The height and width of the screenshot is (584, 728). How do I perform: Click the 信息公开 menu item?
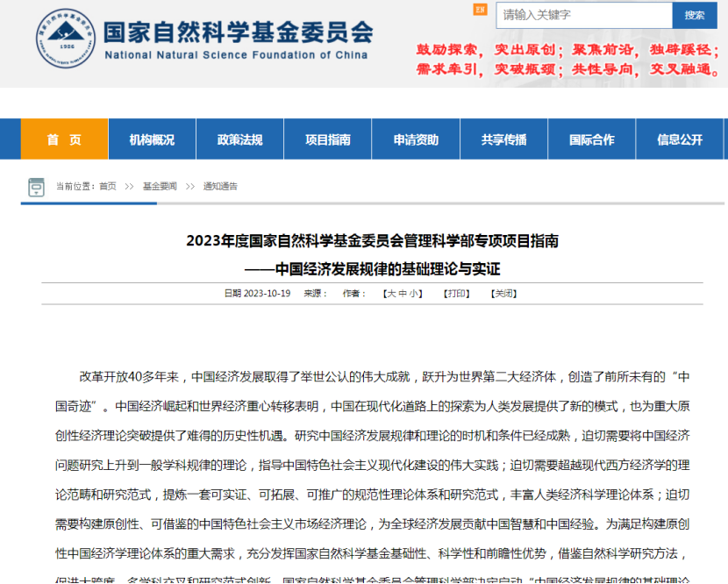680,139
